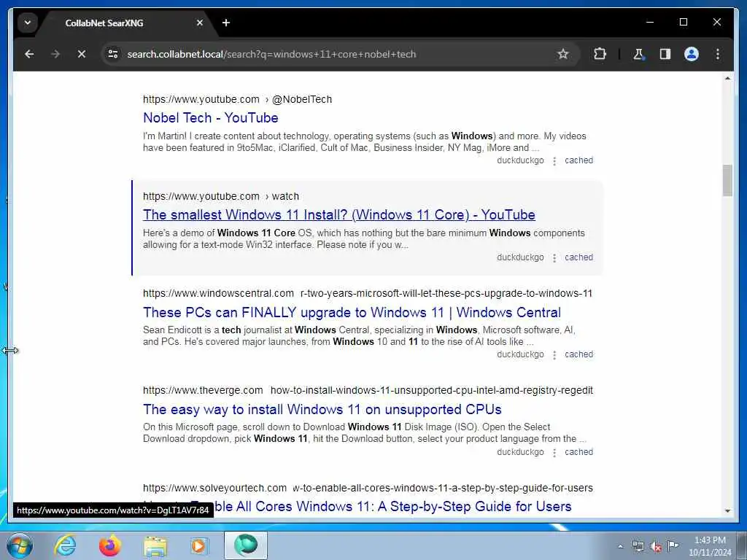Click the address bar URL
Screen dimensions: 747x560
click(x=271, y=54)
